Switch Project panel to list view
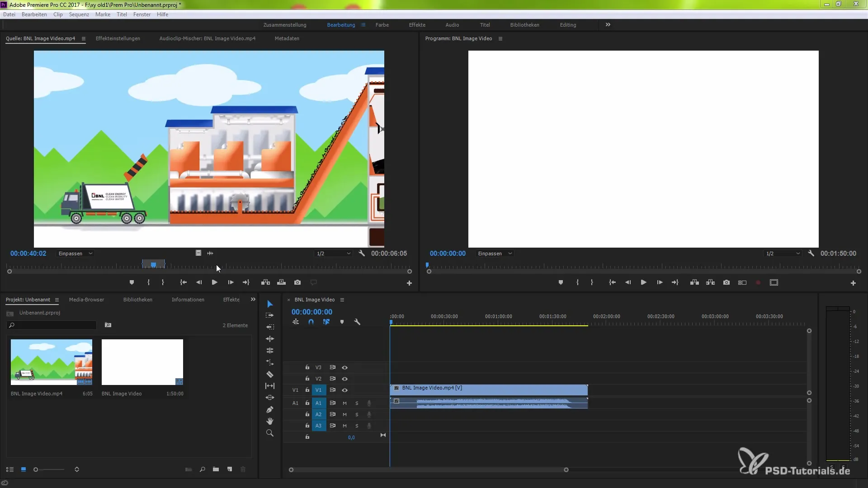Image resolution: width=868 pixels, height=488 pixels. [10, 469]
